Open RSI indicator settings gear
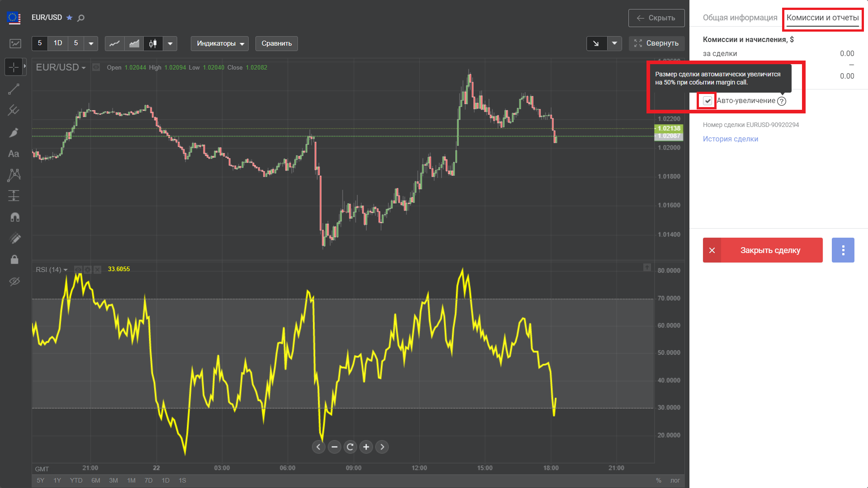 coord(88,270)
